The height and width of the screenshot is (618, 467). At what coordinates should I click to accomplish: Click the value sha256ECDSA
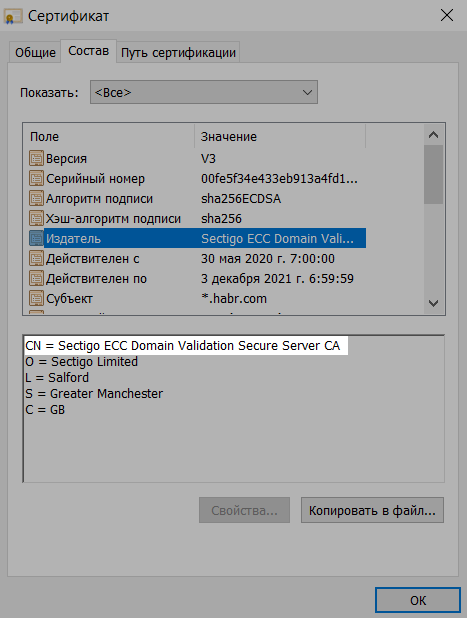click(x=241, y=199)
